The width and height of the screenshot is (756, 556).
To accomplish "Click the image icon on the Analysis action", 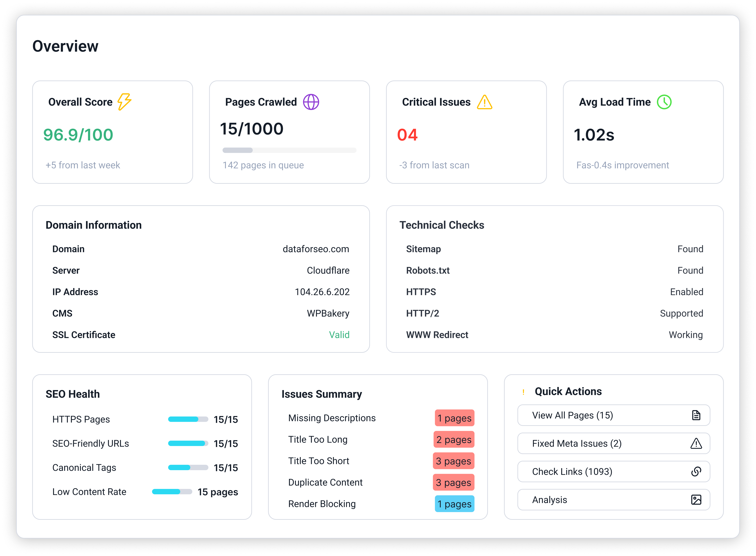I will [x=696, y=500].
